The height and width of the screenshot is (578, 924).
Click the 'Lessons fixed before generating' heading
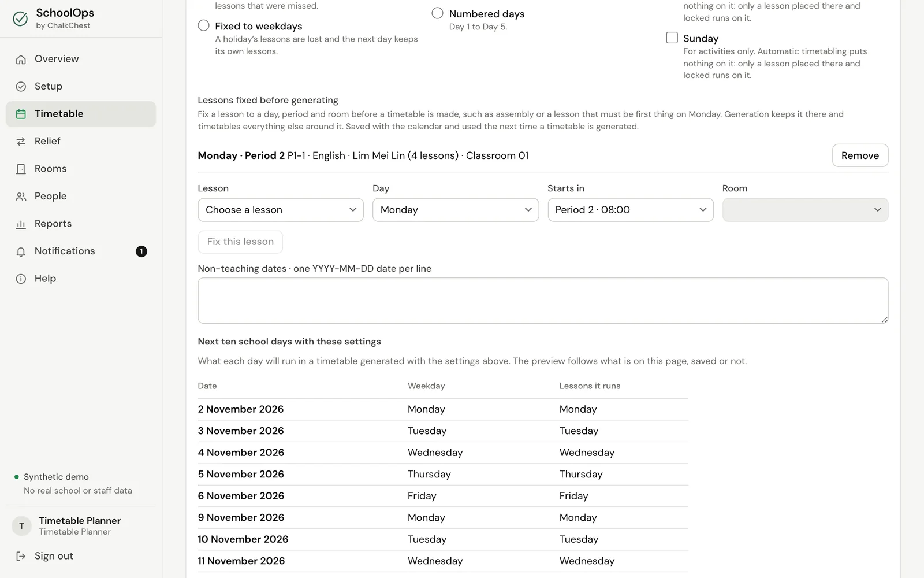pyautogui.click(x=268, y=100)
